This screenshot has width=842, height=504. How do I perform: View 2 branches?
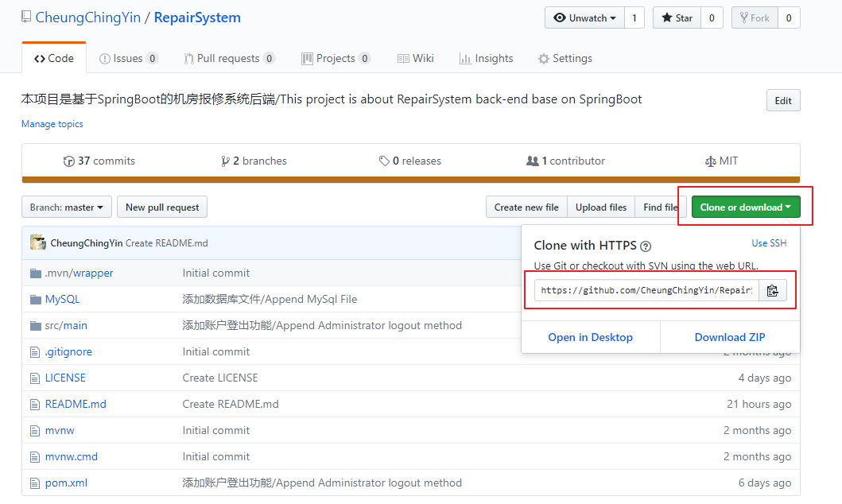[254, 161]
